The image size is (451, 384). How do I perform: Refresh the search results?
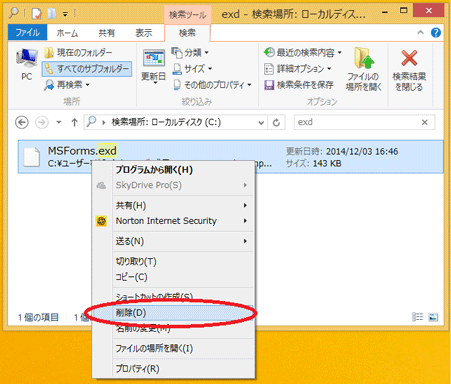(276, 123)
